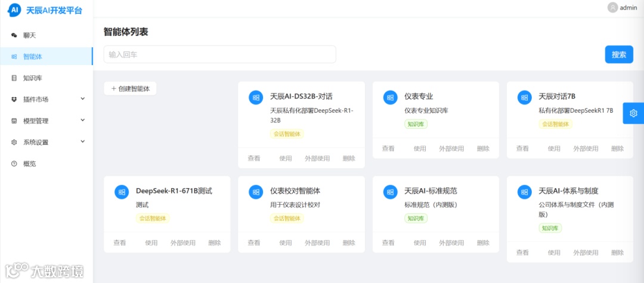Click 删除 on 天辰对话7B card
Viewport: 644px width, 283px height.
(617, 149)
